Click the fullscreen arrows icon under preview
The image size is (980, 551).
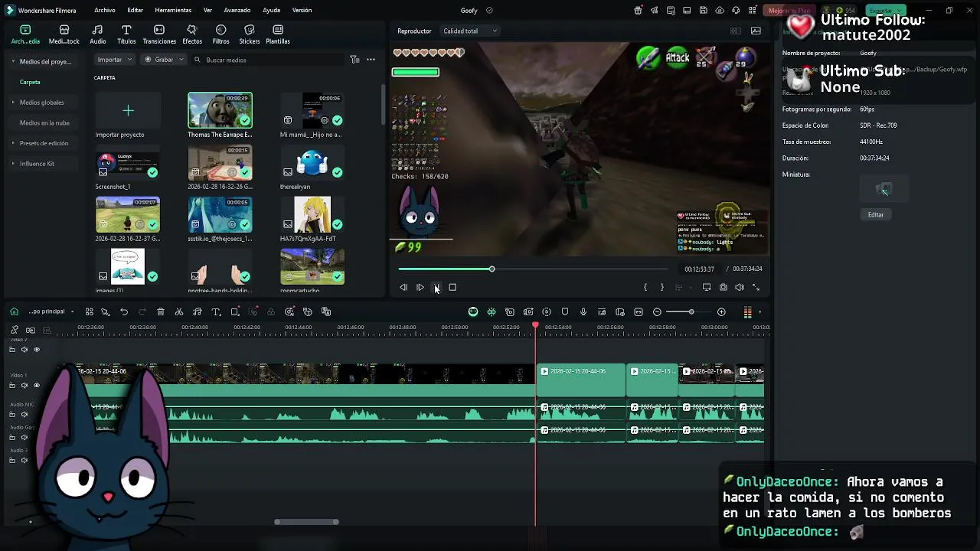coord(756,287)
